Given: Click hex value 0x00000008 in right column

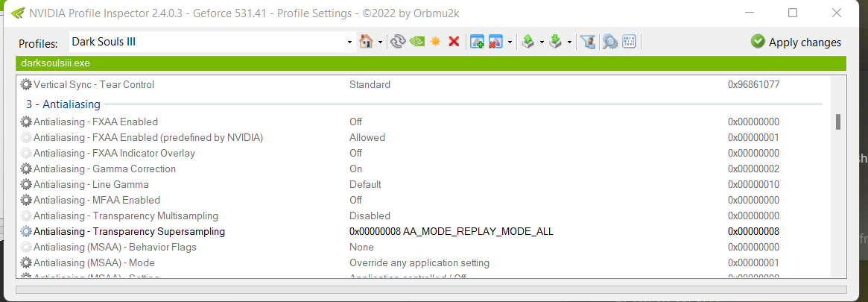Looking at the screenshot, I should tap(753, 232).
